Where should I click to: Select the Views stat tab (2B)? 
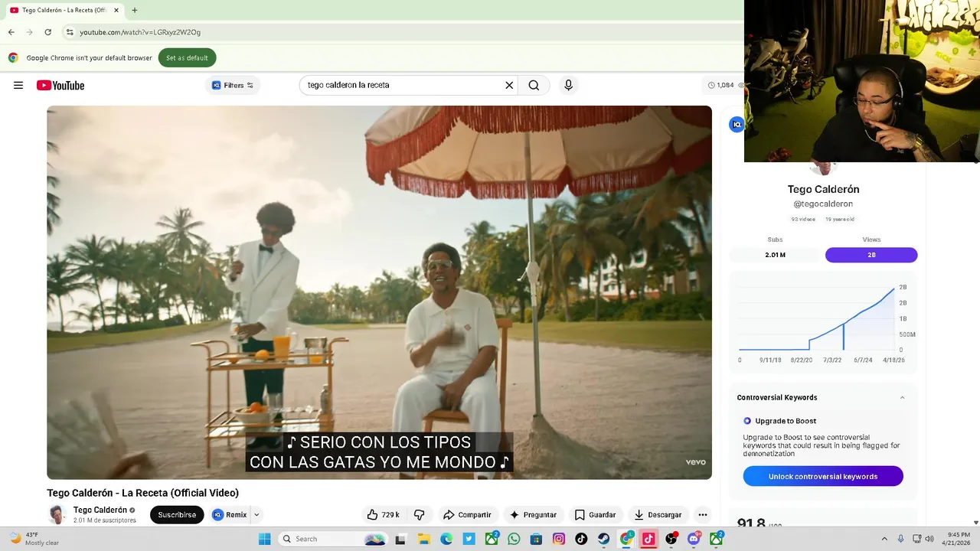click(x=871, y=255)
